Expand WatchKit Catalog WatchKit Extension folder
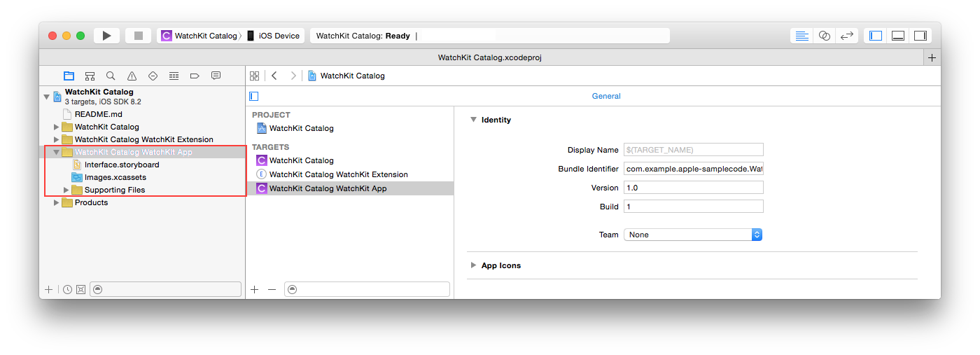 coord(57,139)
